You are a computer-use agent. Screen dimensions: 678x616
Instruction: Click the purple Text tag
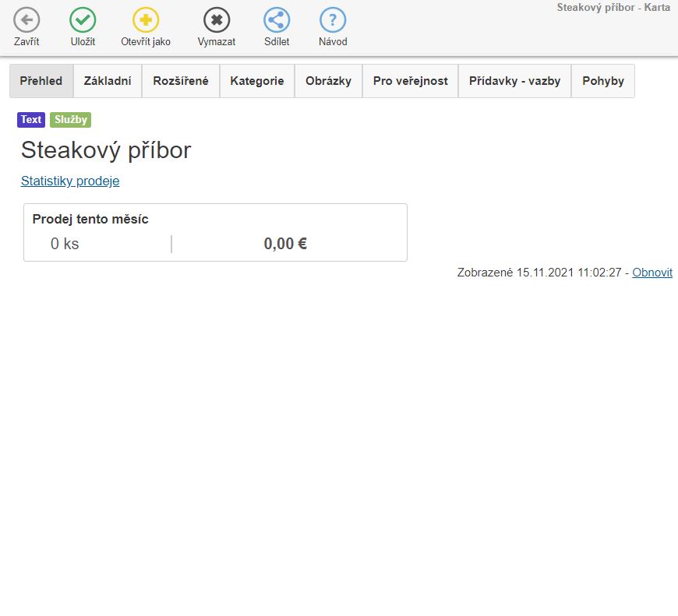[31, 120]
